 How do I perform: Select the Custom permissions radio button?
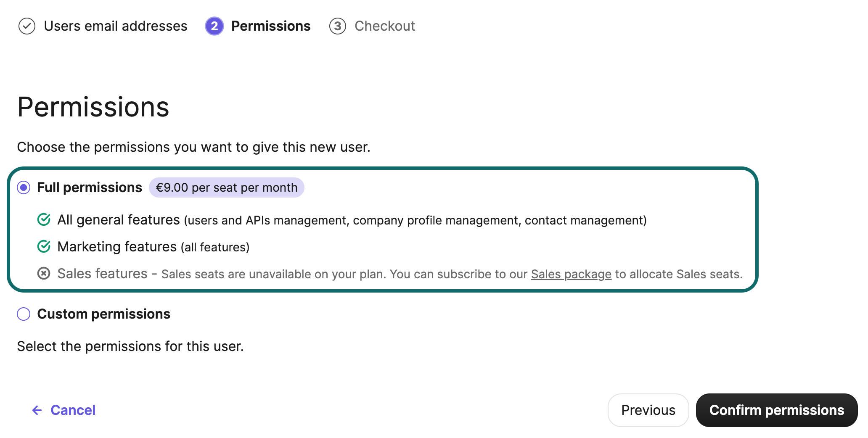click(x=24, y=314)
